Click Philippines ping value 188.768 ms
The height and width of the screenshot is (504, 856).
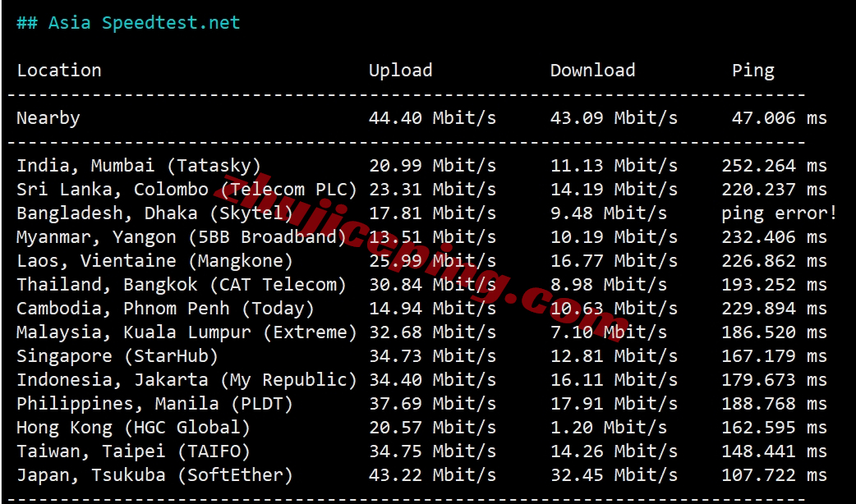click(x=774, y=403)
